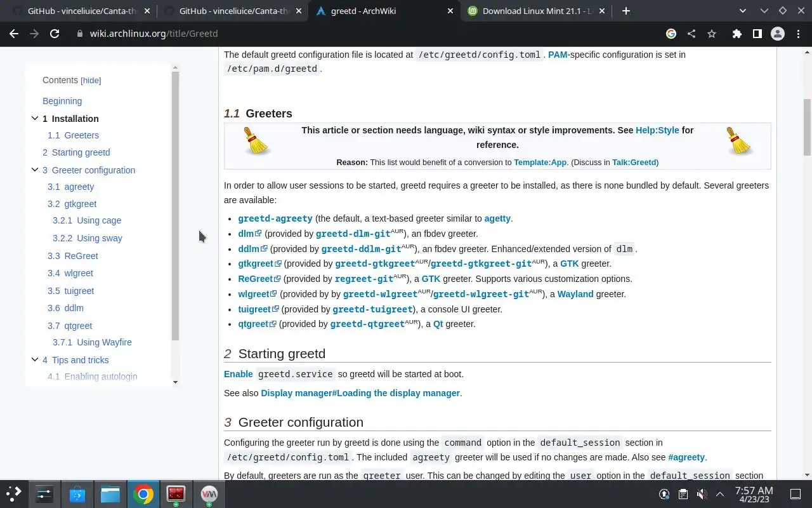Expand hidden system tray icons

720,494
